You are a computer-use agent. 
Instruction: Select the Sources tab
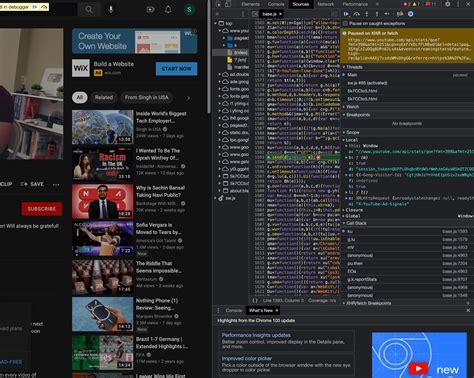click(x=301, y=4)
